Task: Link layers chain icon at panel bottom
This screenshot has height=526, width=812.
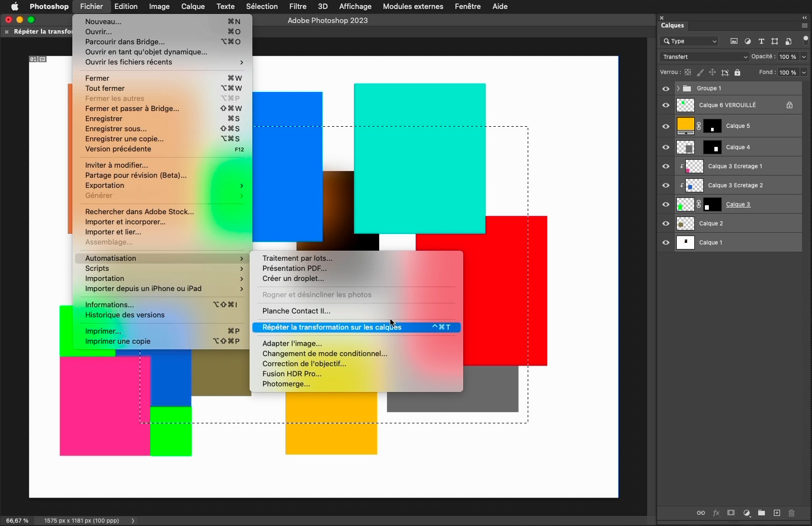Action: click(x=701, y=513)
